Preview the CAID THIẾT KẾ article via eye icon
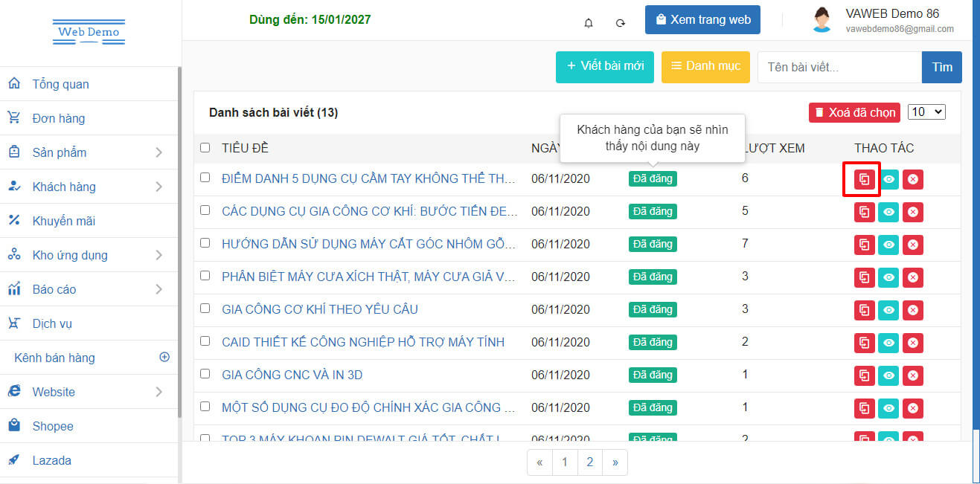 (x=888, y=343)
